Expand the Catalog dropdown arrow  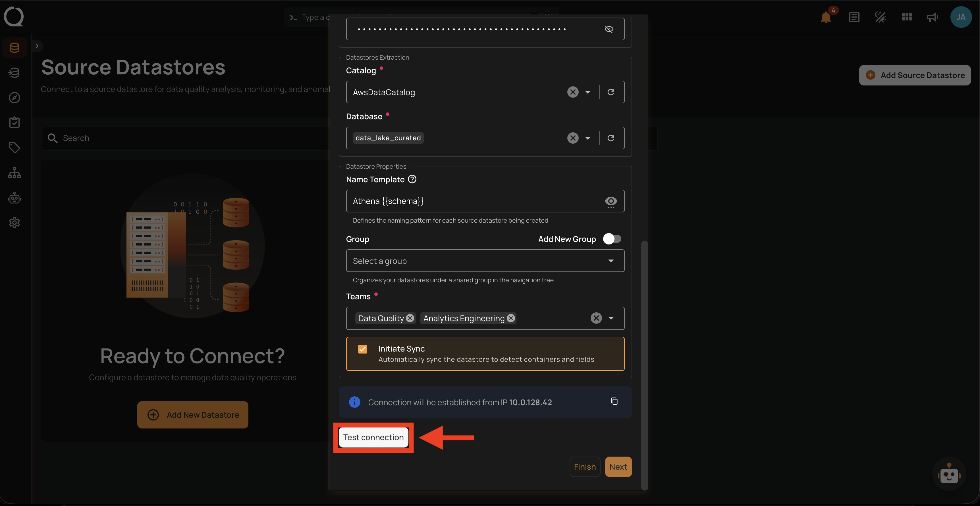coord(587,92)
